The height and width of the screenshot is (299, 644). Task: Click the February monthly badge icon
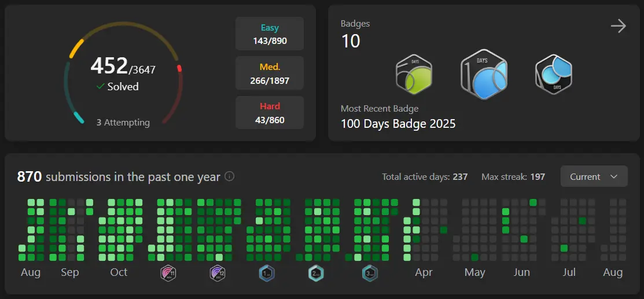(317, 273)
